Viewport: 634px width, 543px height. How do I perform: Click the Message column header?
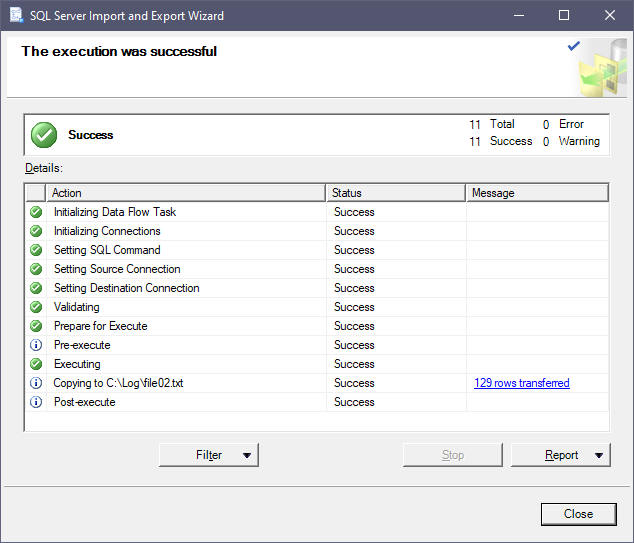point(537,193)
